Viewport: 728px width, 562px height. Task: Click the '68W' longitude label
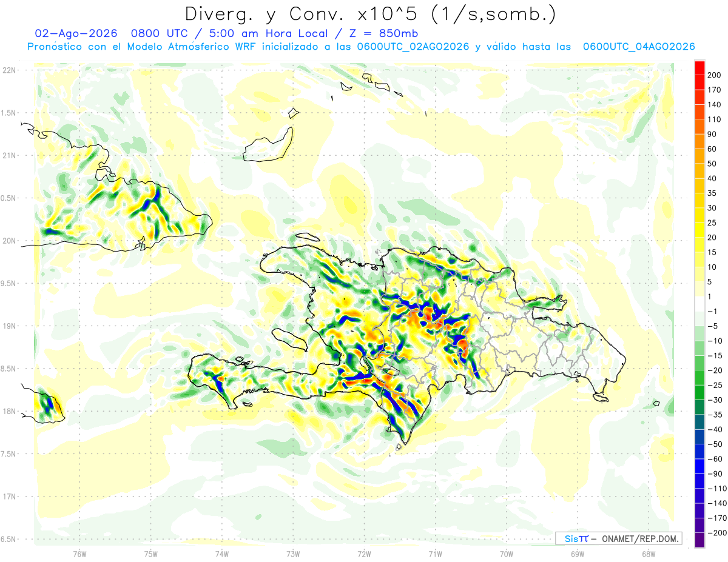[648, 554]
